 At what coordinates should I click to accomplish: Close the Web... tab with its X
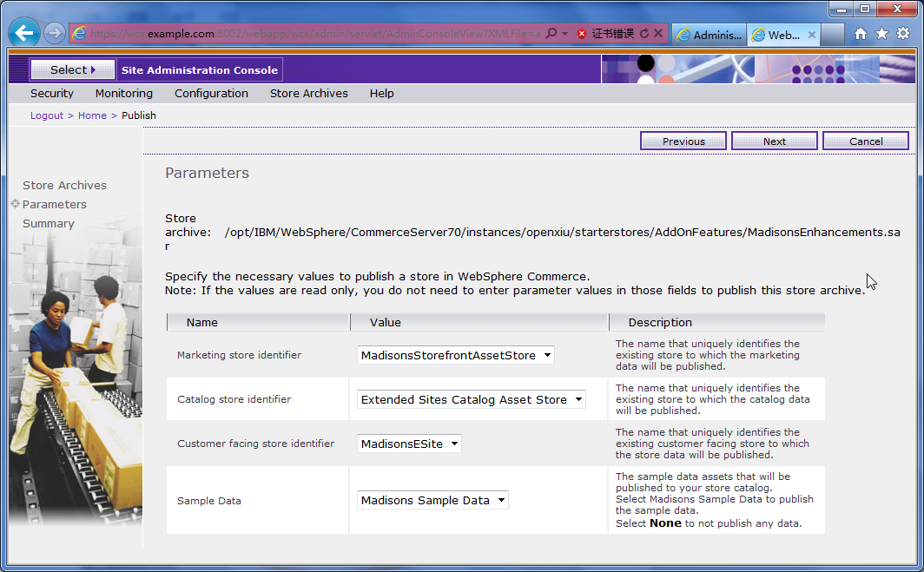[x=811, y=35]
